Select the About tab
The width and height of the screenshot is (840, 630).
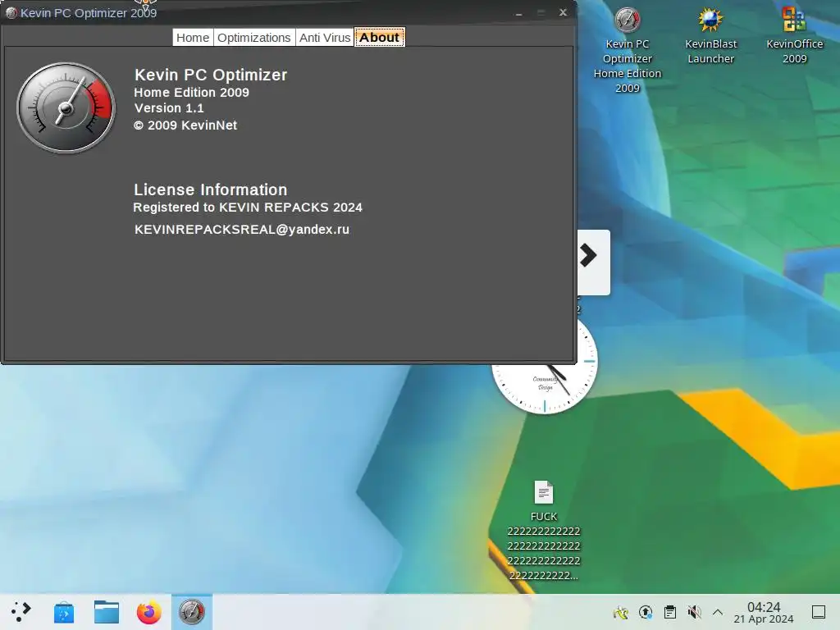click(379, 38)
